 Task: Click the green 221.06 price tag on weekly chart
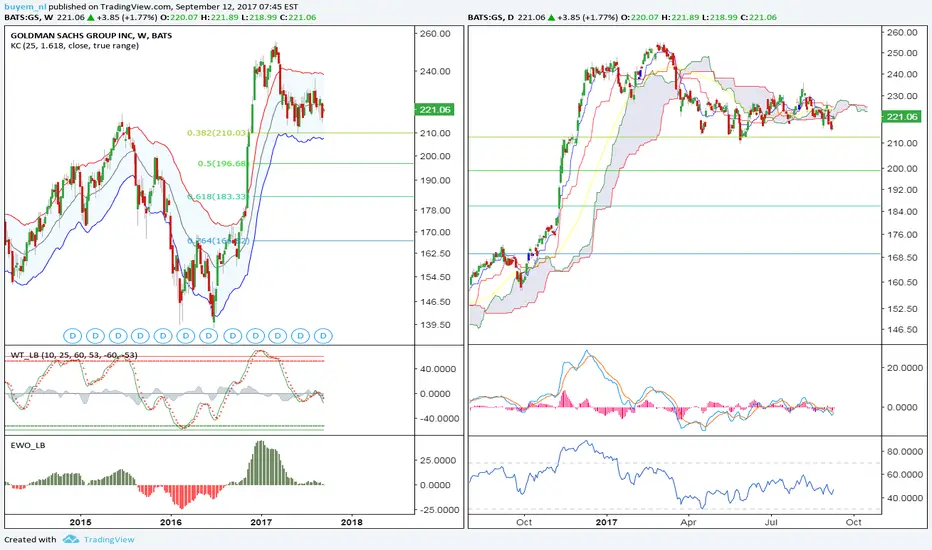tap(435, 109)
